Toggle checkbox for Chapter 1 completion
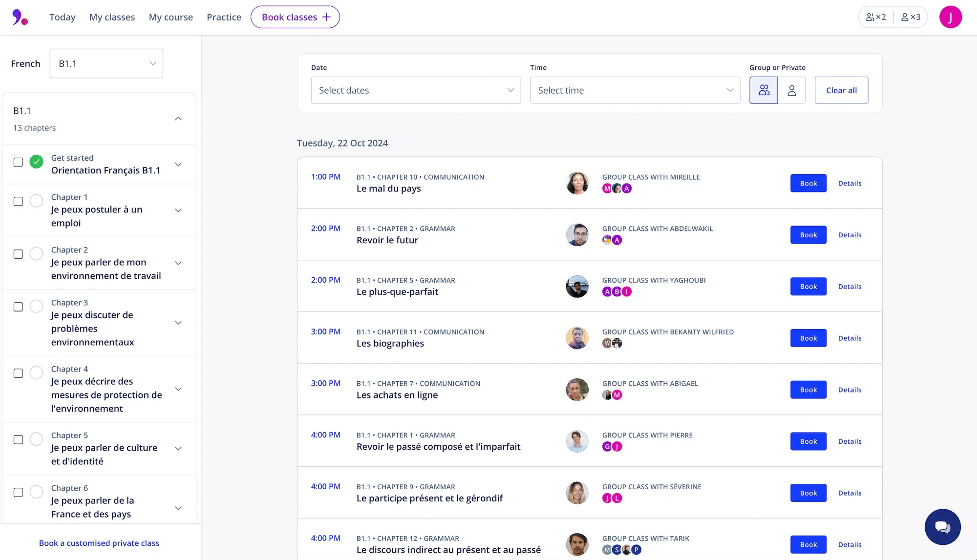 pos(18,201)
